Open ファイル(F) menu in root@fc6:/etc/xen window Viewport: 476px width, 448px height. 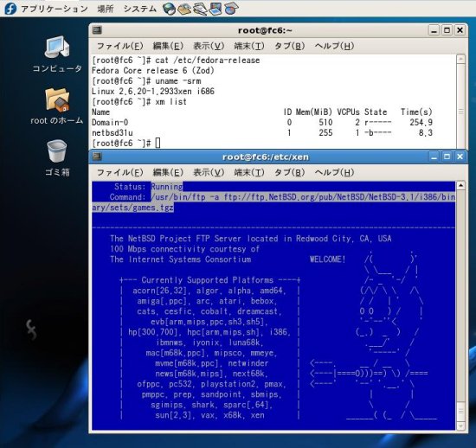point(120,173)
